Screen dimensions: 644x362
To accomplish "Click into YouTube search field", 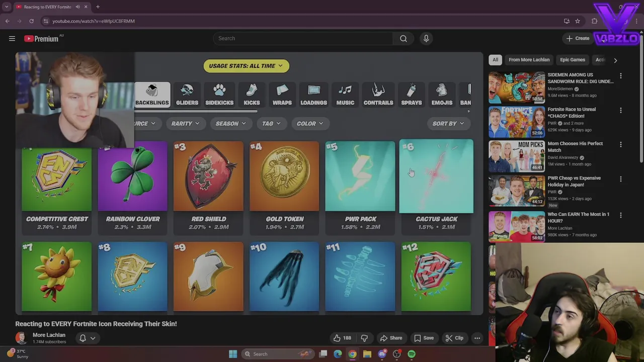I will tap(303, 38).
